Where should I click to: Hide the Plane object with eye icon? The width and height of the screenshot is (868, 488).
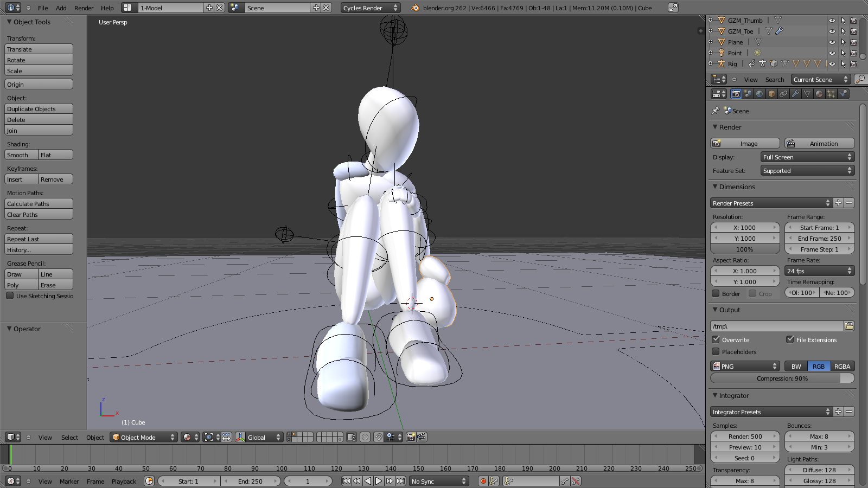(x=832, y=42)
